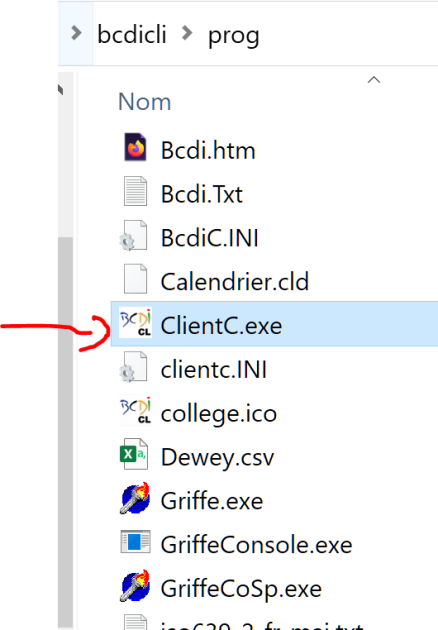Click the window icon of GriffeConsole.exe

point(135,542)
